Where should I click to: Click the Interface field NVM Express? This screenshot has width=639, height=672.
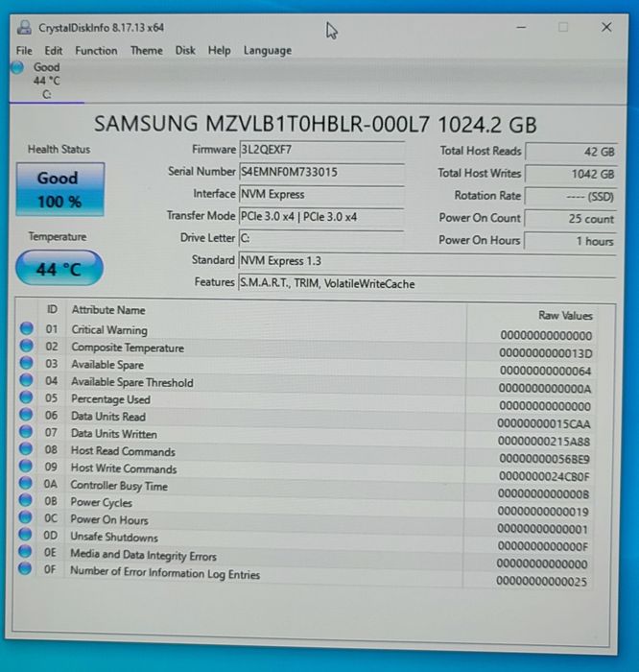(x=321, y=195)
